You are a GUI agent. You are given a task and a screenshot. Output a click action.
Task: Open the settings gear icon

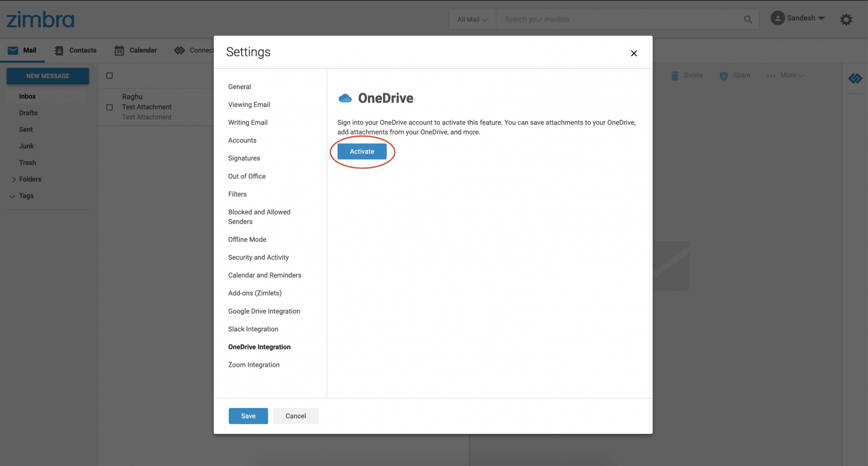pos(846,20)
